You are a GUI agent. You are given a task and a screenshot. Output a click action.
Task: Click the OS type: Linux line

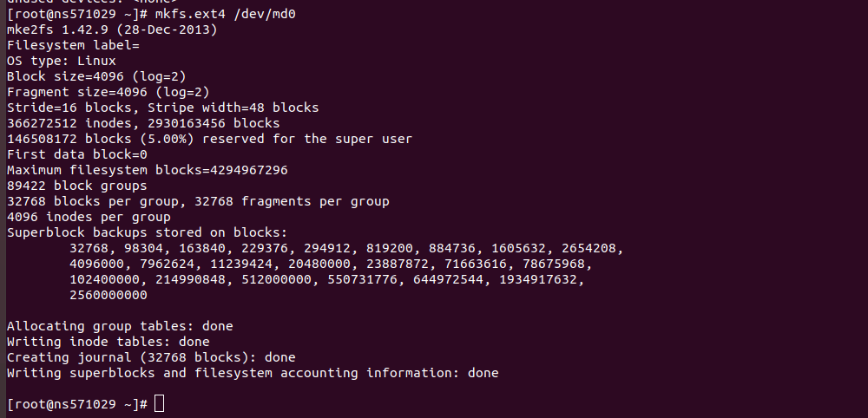(62, 61)
